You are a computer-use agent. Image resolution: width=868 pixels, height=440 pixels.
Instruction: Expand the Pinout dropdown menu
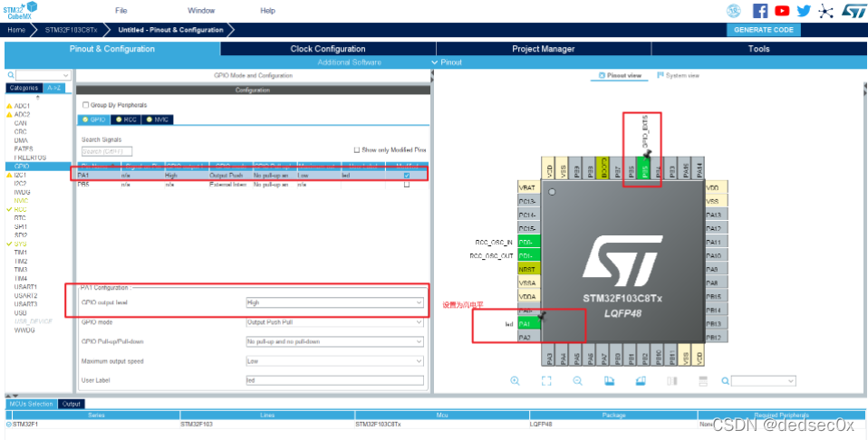pyautogui.click(x=447, y=62)
